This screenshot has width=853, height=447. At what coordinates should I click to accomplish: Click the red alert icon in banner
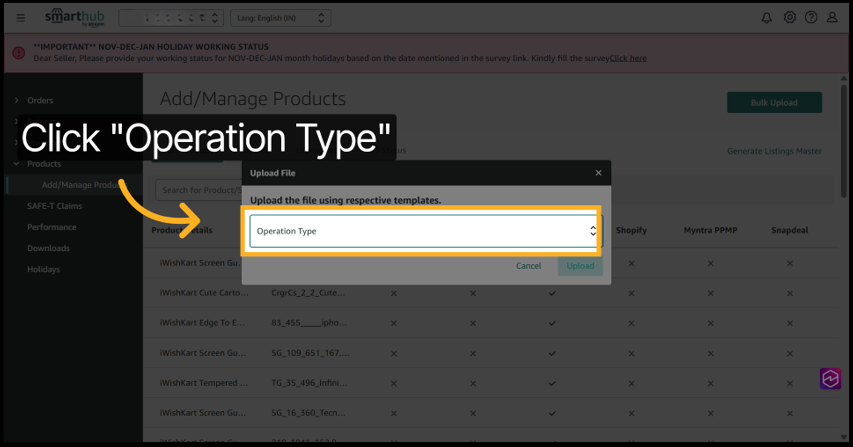19,52
